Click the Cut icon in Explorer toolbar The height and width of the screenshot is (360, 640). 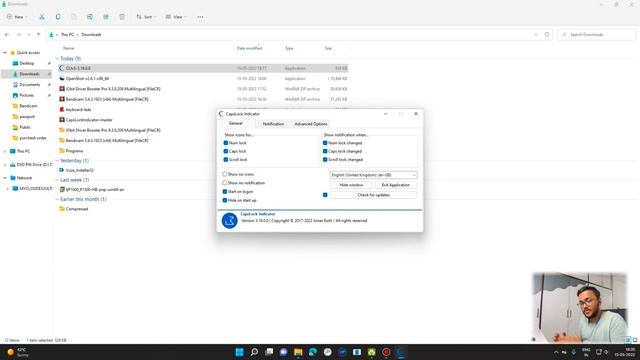(x=42, y=17)
